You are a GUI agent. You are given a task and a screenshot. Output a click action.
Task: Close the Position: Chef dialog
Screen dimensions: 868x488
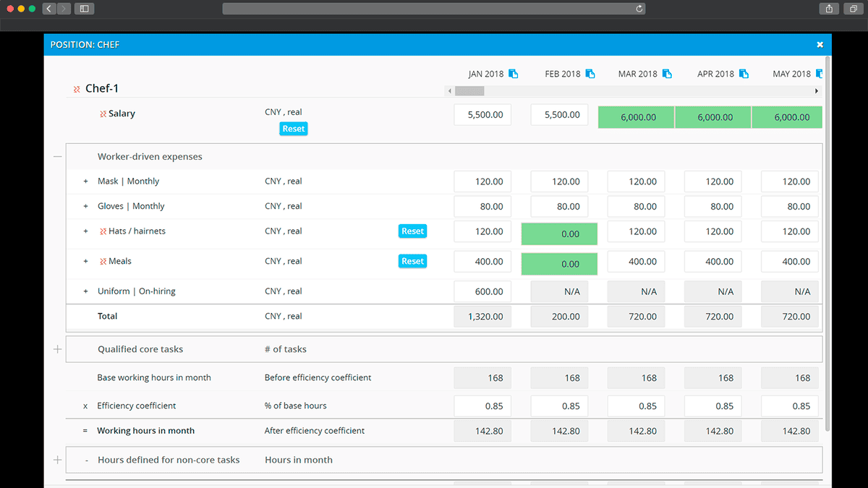(820, 45)
